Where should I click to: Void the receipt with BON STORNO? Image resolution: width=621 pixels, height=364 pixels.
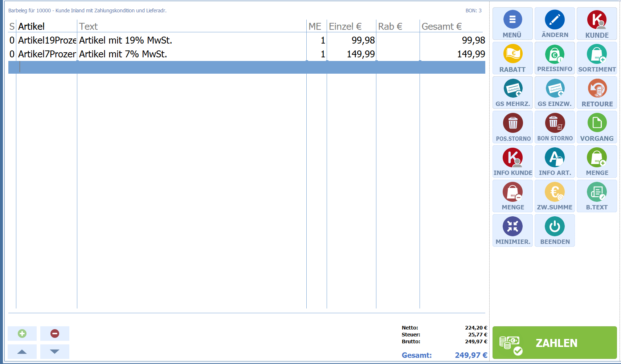tap(555, 127)
